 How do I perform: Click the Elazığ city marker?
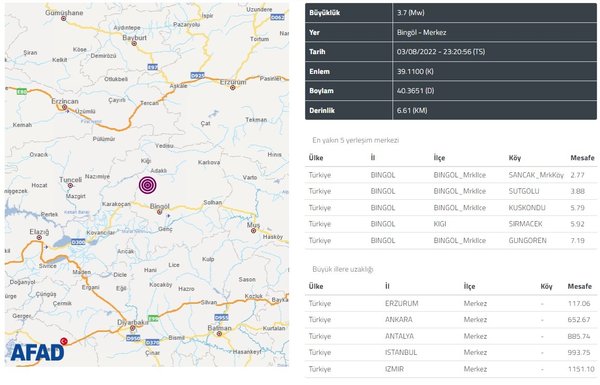point(39,238)
